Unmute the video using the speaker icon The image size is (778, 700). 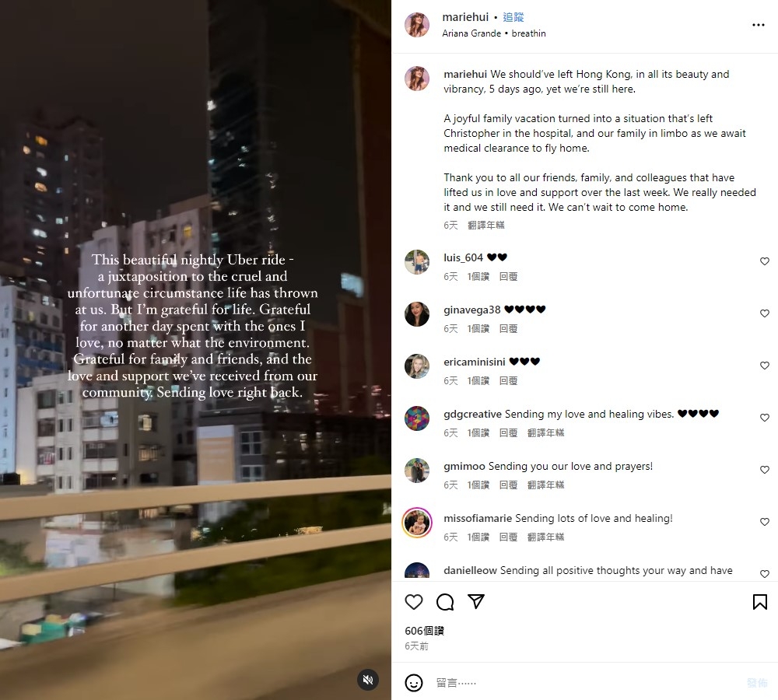click(x=368, y=680)
